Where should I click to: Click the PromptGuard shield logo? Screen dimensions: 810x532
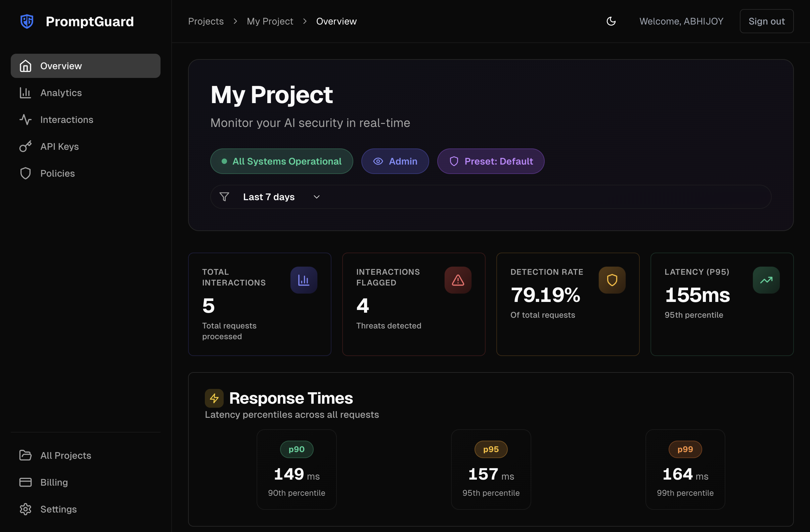[x=27, y=21]
